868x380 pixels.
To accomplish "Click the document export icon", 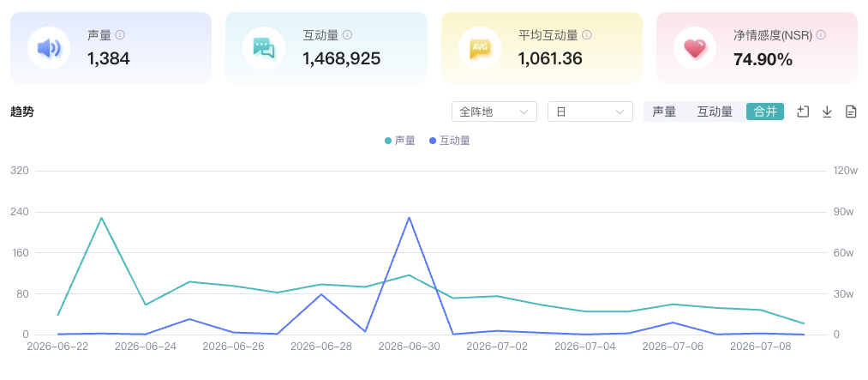I will click(x=851, y=112).
